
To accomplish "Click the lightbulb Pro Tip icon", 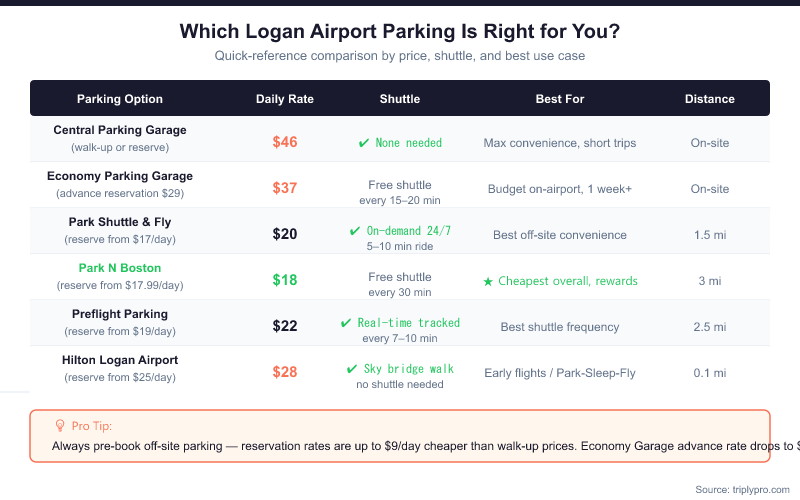I will coord(59,425).
